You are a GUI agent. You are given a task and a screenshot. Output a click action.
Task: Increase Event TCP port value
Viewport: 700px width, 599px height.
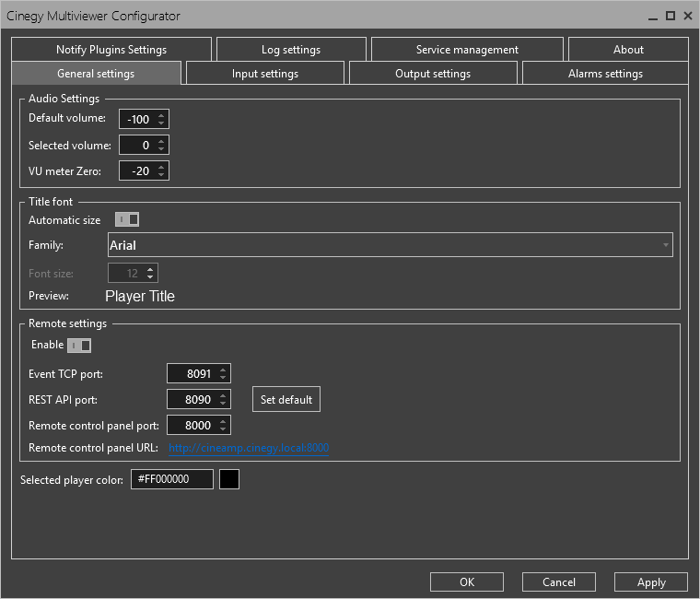pos(223,370)
